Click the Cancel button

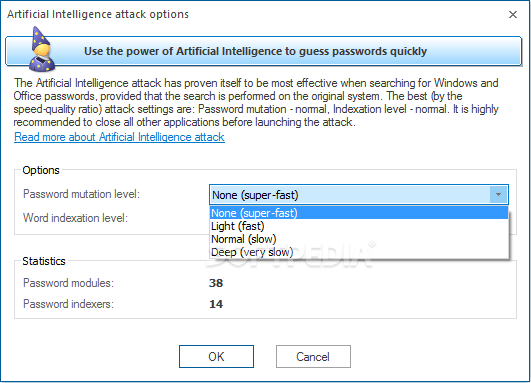(x=313, y=356)
